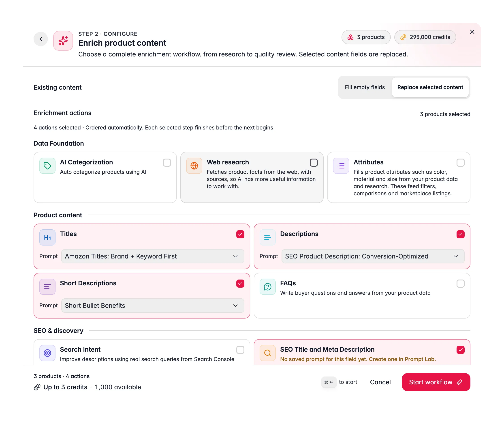The image size is (504, 422).
Task: Click the 1,000 available text
Action: pos(118,387)
